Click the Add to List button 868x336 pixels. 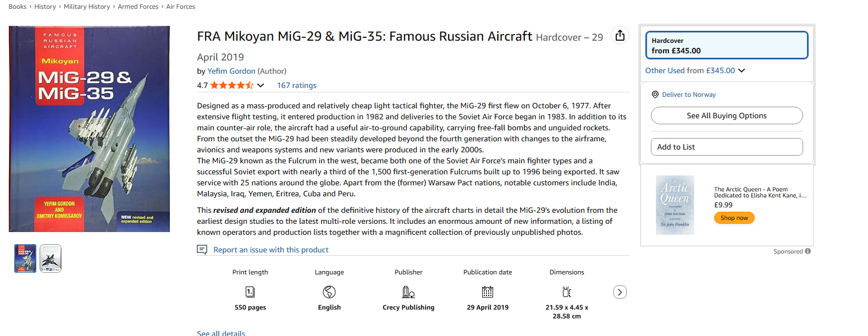point(726,147)
